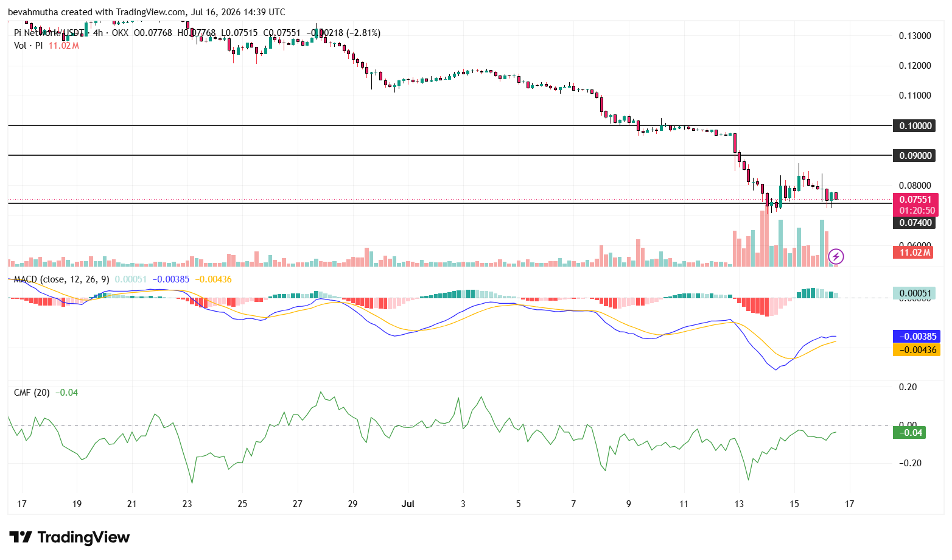Select the black 0.07400 price line label
The height and width of the screenshot is (560, 952).
tap(915, 223)
